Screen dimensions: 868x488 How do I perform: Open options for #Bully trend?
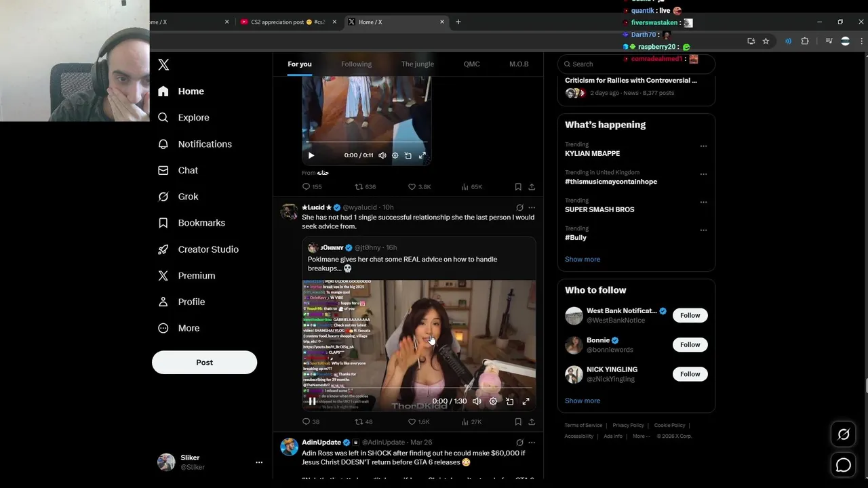(x=703, y=230)
